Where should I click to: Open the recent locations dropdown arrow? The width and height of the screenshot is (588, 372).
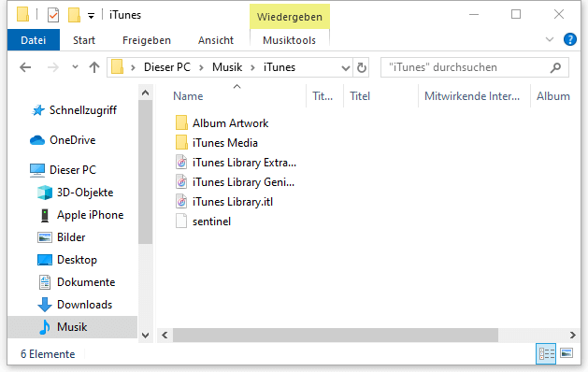[x=75, y=67]
